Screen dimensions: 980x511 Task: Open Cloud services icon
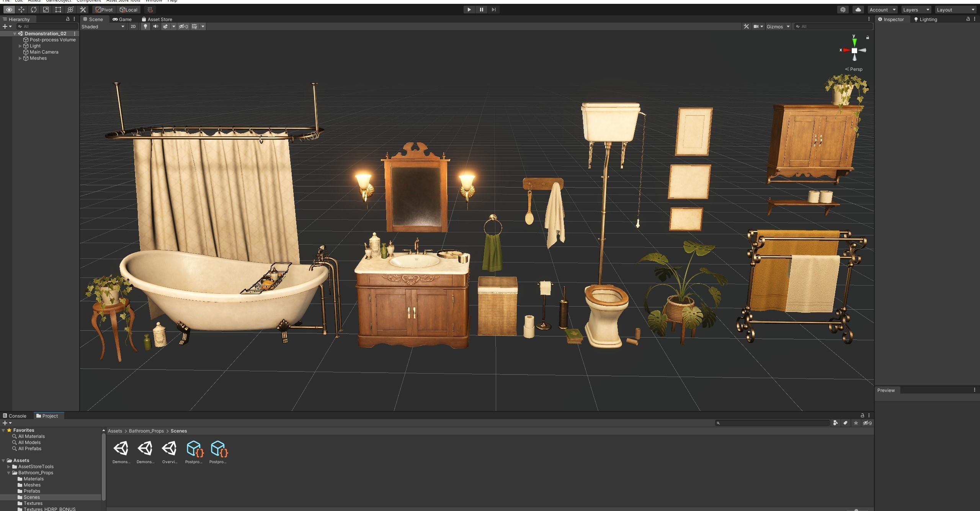click(x=858, y=10)
